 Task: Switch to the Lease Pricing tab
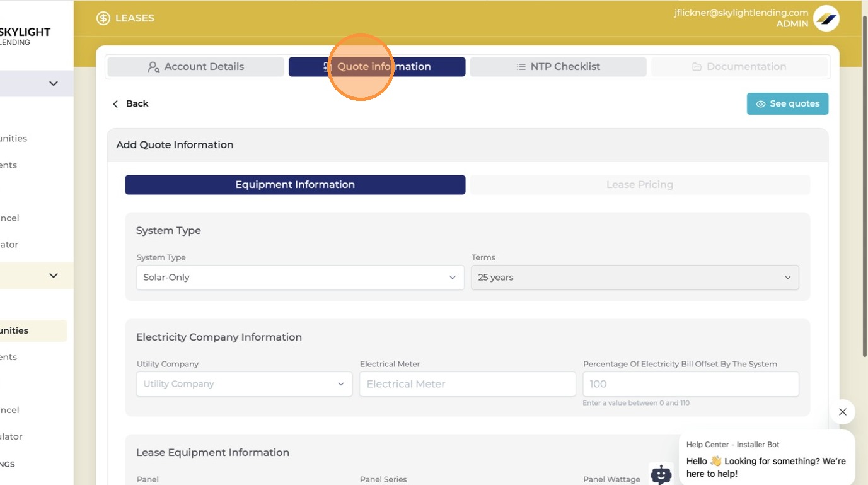pos(640,185)
